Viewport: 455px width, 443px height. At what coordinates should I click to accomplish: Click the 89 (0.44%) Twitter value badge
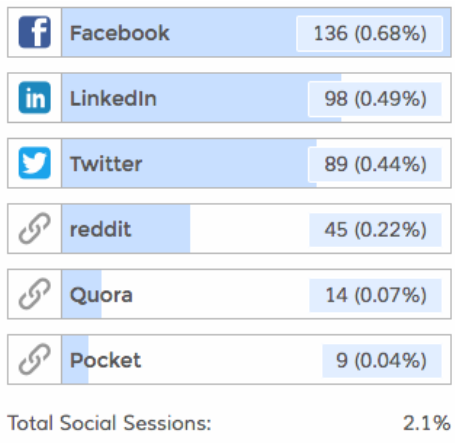(375, 164)
